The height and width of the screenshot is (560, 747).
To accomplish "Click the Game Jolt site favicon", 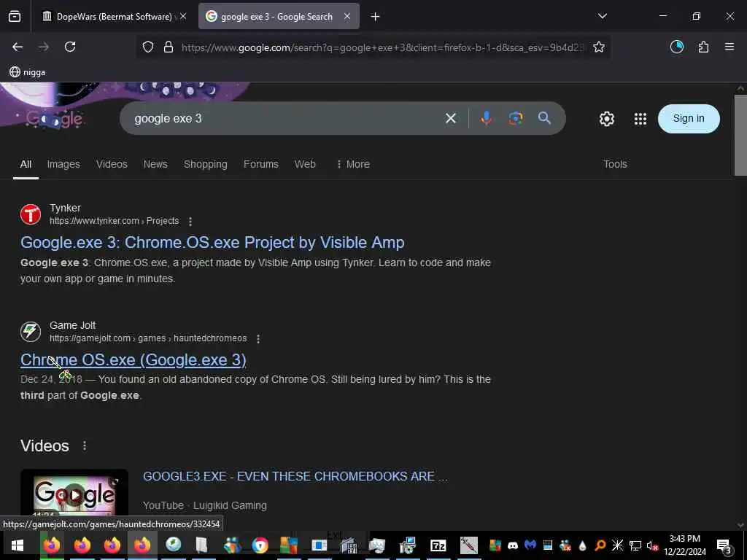I will pos(31,332).
